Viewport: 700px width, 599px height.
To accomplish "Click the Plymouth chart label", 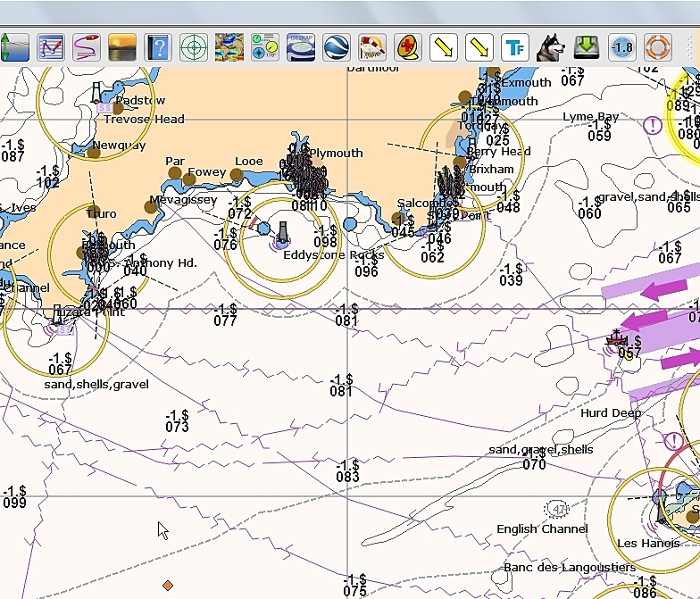I will (x=336, y=154).
